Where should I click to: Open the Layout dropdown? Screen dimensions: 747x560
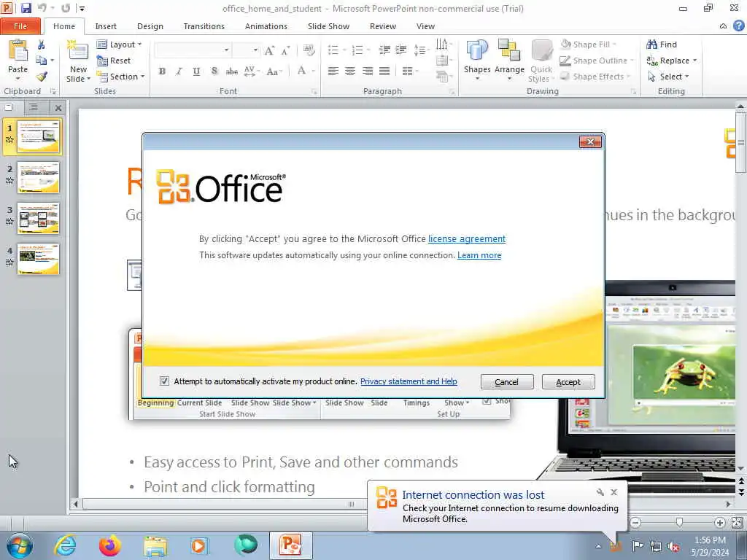[x=119, y=44]
